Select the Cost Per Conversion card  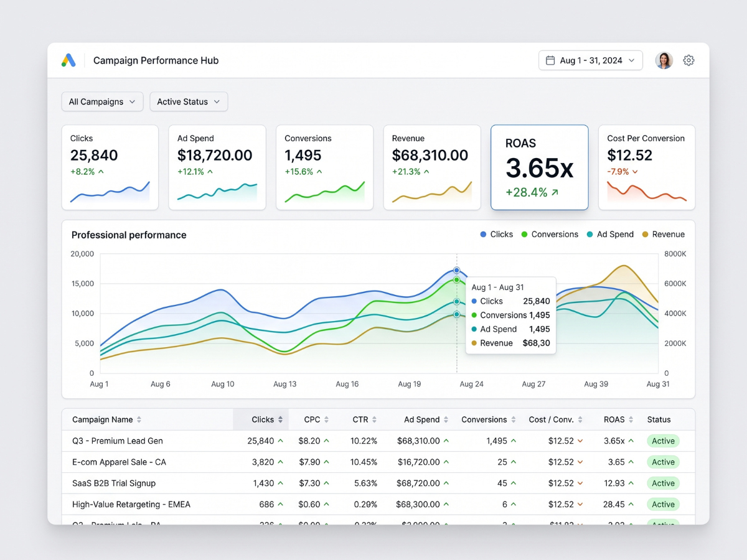coord(647,167)
